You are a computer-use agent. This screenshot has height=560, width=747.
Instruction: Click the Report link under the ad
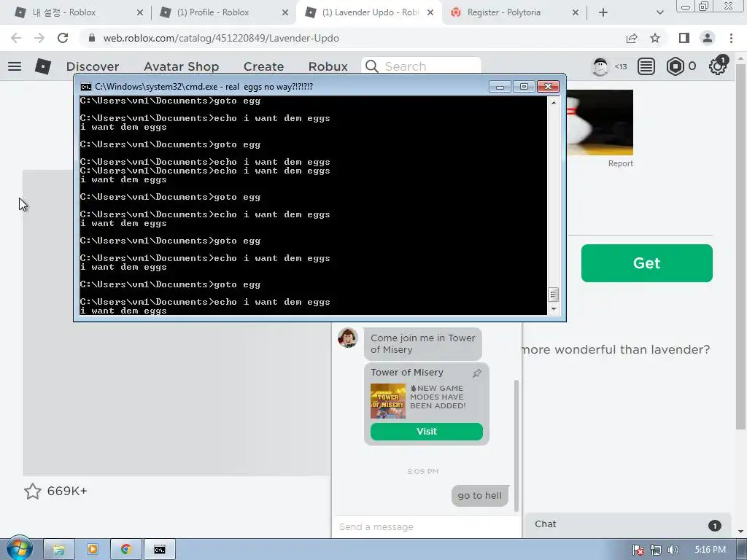pos(620,163)
